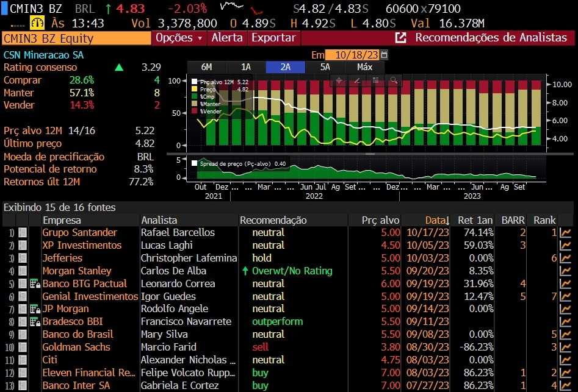Sort the table by the Data column

[x=437, y=220]
